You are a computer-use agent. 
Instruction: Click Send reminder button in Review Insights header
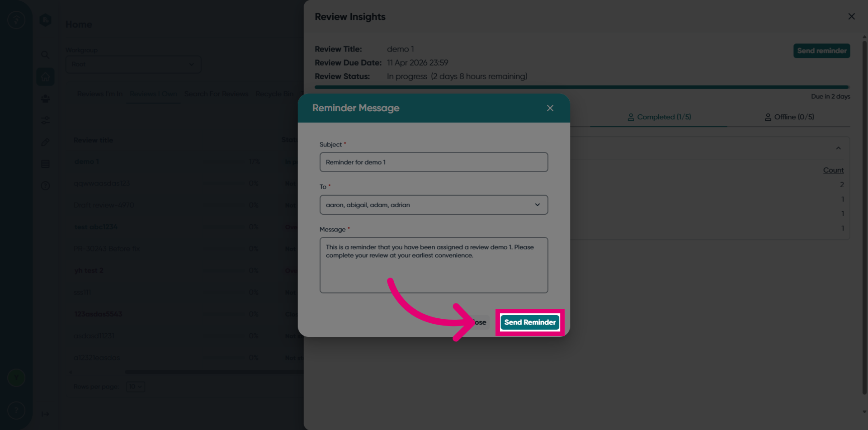[821, 51]
